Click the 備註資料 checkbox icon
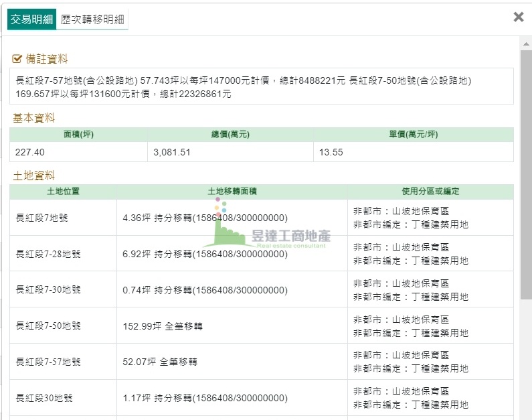 click(x=17, y=59)
